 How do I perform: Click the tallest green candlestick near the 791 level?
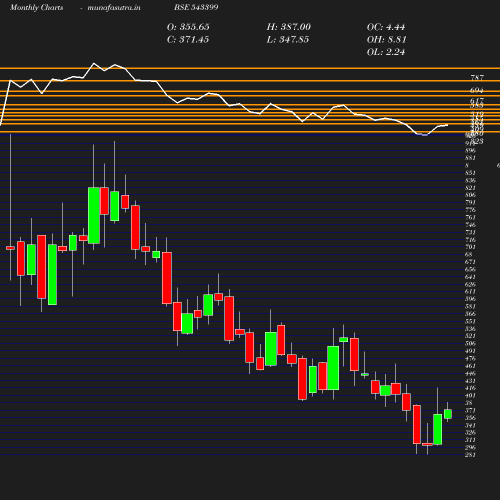[x=94, y=215]
